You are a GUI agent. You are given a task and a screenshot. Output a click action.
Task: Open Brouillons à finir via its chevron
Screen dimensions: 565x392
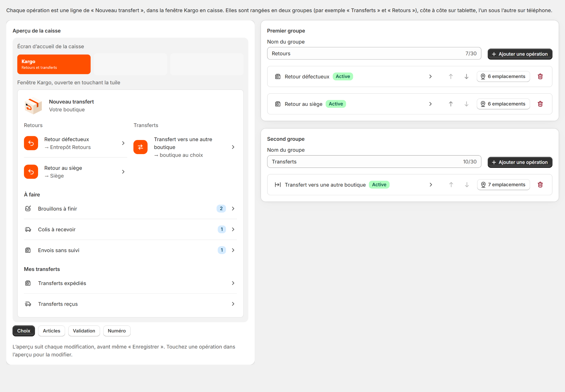coord(233,209)
